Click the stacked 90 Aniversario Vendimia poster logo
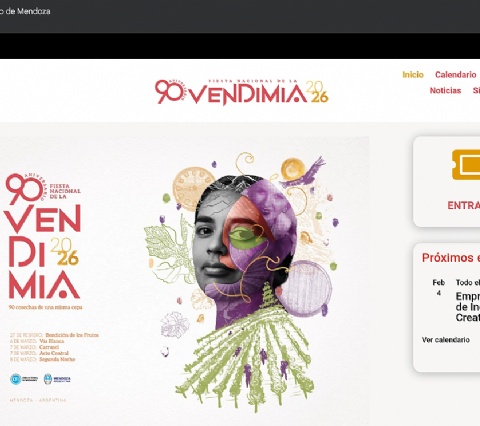 [43, 237]
